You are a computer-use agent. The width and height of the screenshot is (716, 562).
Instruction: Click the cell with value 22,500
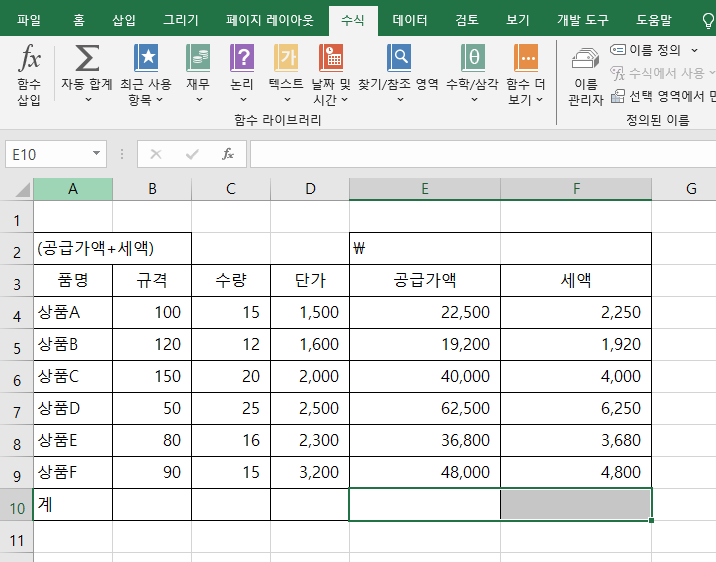[425, 312]
